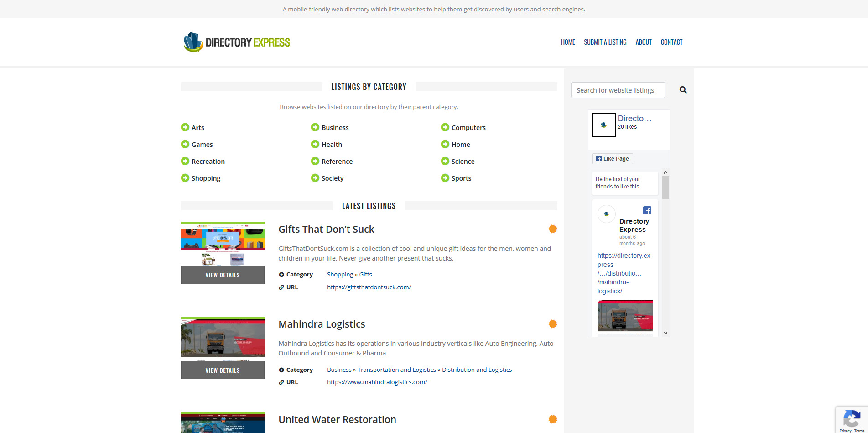Image resolution: width=868 pixels, height=433 pixels.
Task: Click the green arrow icon beside Shopping
Action: pyautogui.click(x=185, y=178)
